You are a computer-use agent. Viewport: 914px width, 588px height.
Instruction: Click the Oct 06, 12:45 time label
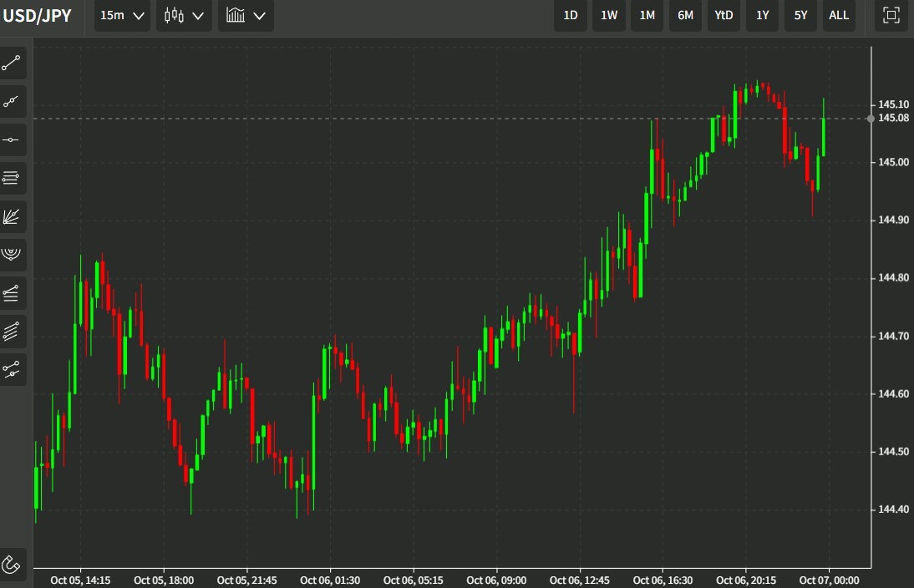click(x=580, y=580)
